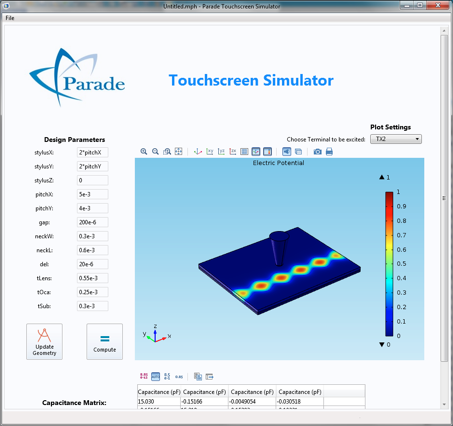Click the table cell -0.0049054
This screenshot has height=426, width=453.
coord(252,402)
